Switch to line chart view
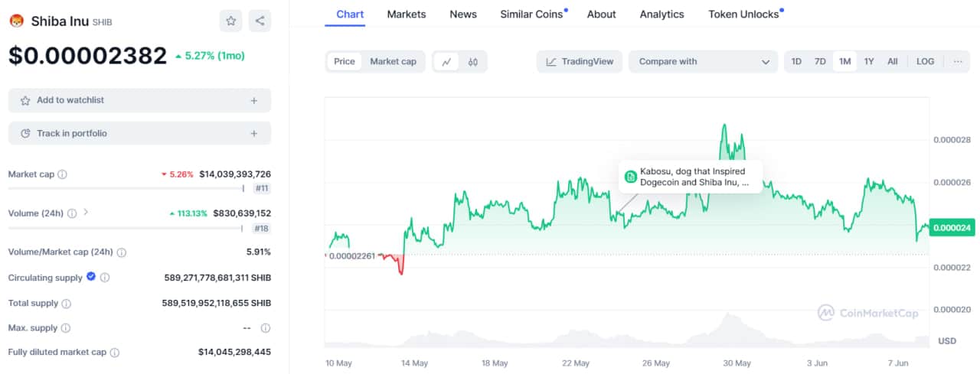980x374 pixels. coord(446,62)
